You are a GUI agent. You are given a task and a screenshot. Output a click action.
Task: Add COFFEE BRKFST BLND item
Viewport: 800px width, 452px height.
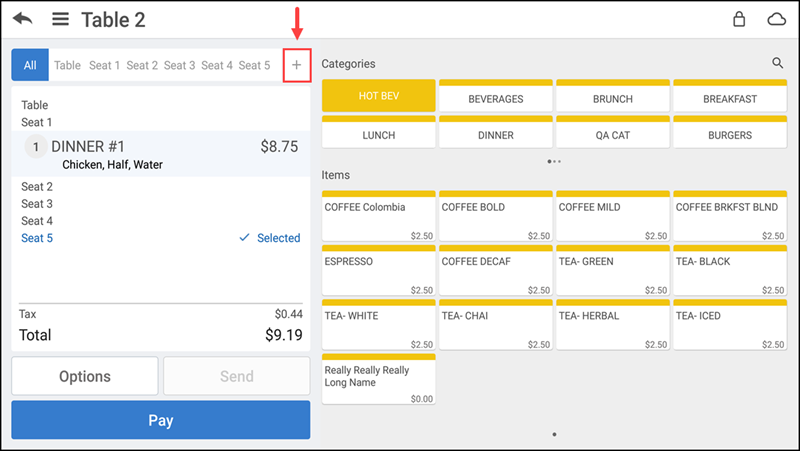coord(730,216)
